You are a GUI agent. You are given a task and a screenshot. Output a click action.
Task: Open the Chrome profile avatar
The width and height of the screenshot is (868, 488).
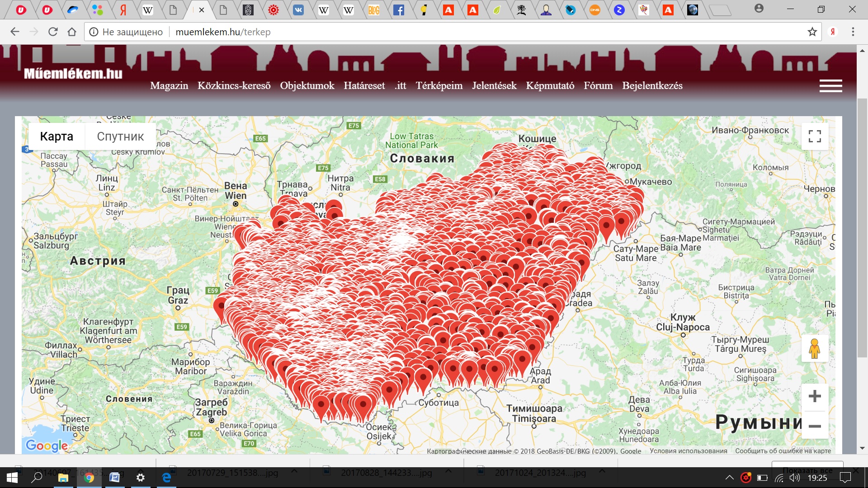click(x=759, y=8)
